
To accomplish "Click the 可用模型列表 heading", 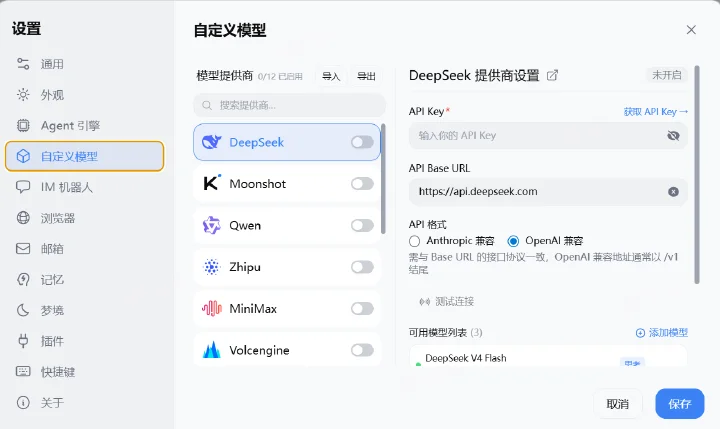I will click(x=438, y=333).
